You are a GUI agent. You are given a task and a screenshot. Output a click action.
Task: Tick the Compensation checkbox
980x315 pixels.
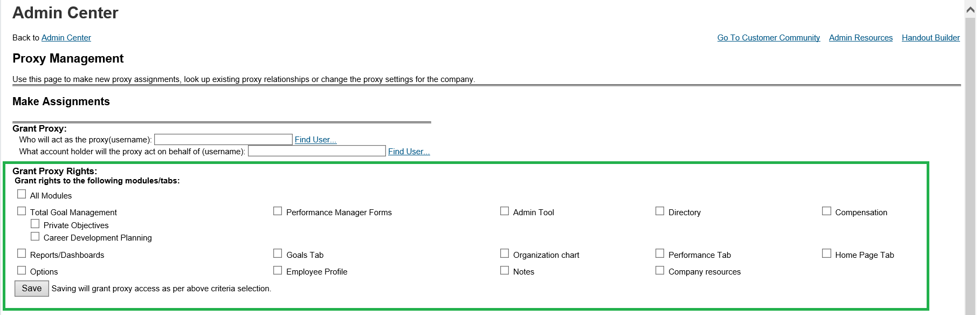coord(826,211)
